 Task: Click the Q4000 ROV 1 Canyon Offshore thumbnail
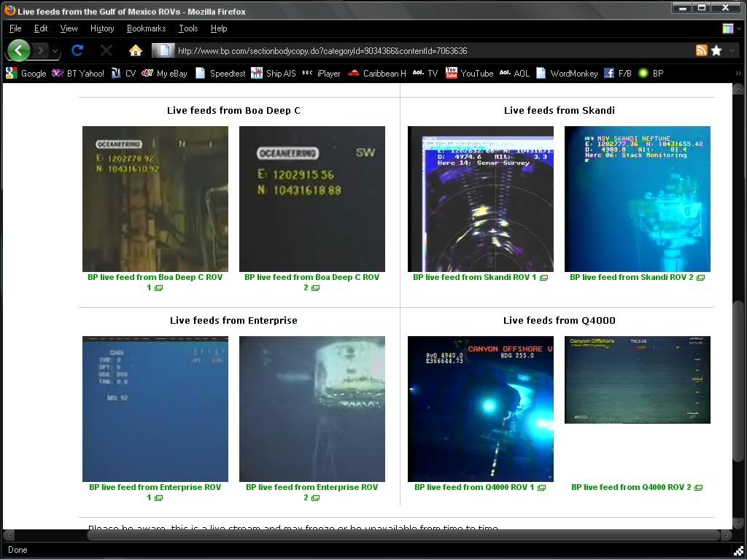(481, 409)
